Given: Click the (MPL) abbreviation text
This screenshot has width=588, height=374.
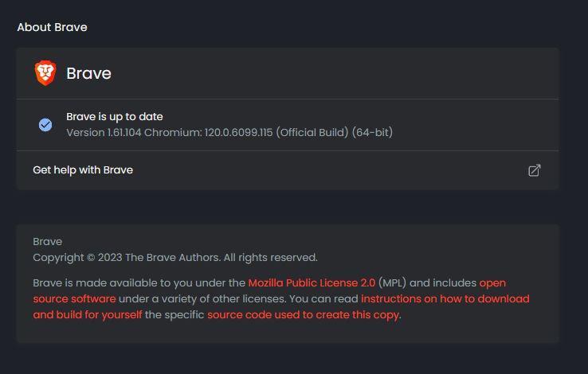Looking at the screenshot, I should point(392,282).
